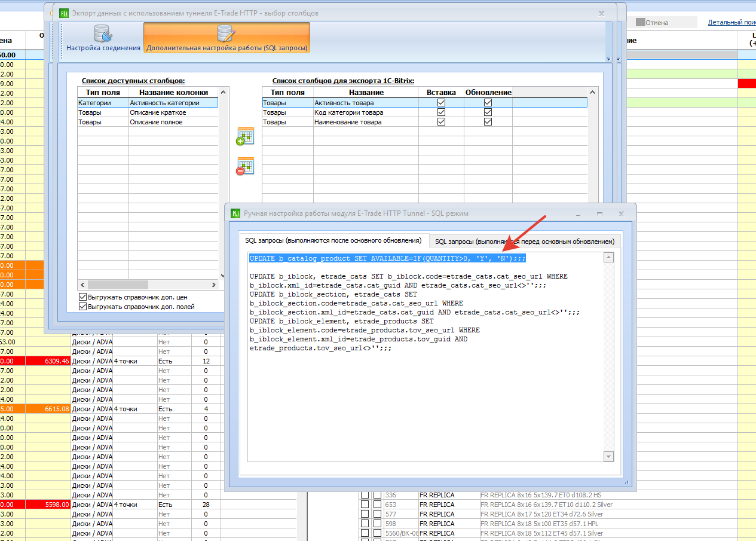
Task: Toggle Обновление for Активность товара
Action: pyautogui.click(x=488, y=103)
